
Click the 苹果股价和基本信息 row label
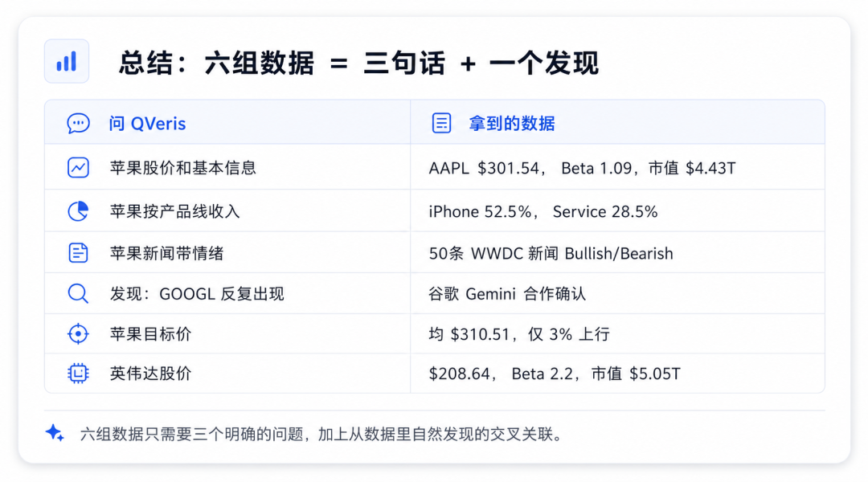point(182,168)
